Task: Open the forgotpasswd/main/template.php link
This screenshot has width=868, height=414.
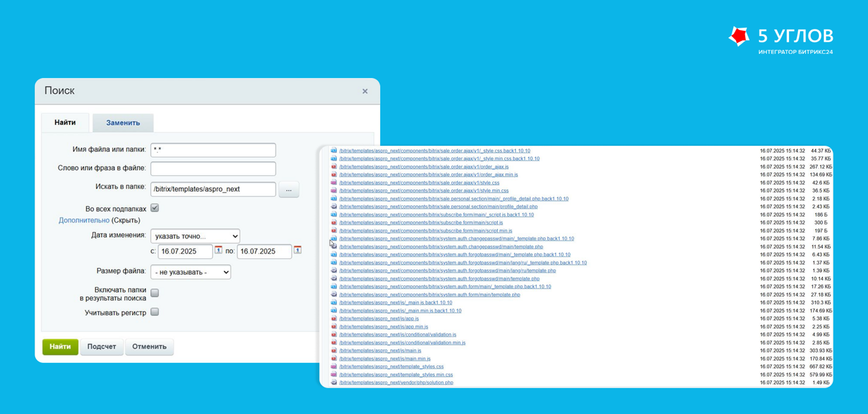Action: (439, 279)
